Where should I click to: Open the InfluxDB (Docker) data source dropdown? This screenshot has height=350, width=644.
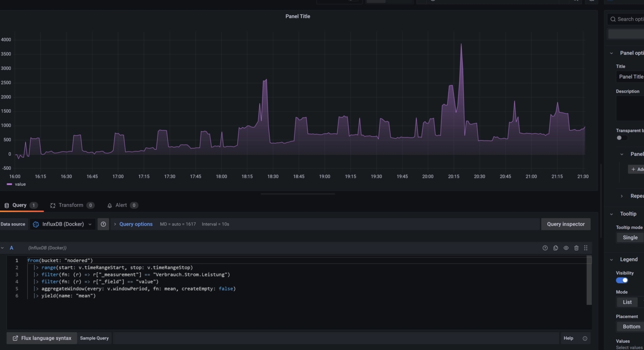pyautogui.click(x=62, y=224)
